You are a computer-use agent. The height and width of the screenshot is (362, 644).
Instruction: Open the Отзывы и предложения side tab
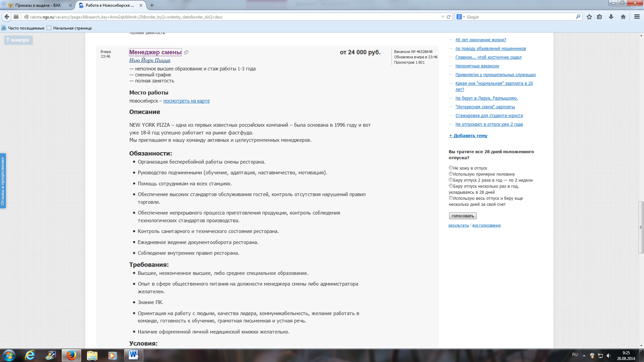3,181
